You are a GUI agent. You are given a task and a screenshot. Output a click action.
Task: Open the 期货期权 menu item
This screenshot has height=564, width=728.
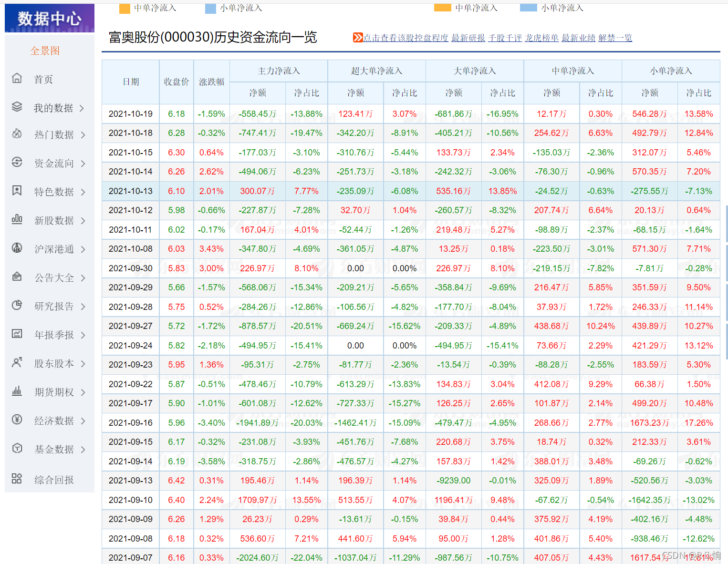[x=54, y=392]
